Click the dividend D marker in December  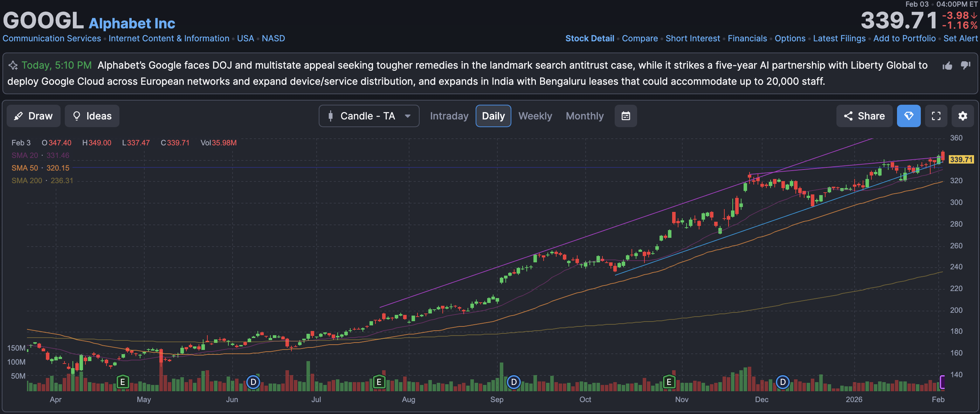tap(782, 382)
